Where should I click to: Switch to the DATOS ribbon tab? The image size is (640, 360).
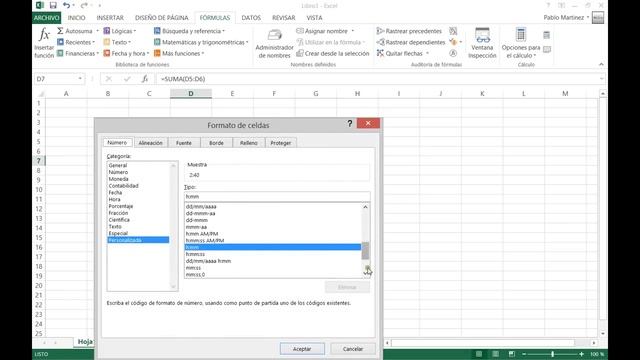point(251,18)
